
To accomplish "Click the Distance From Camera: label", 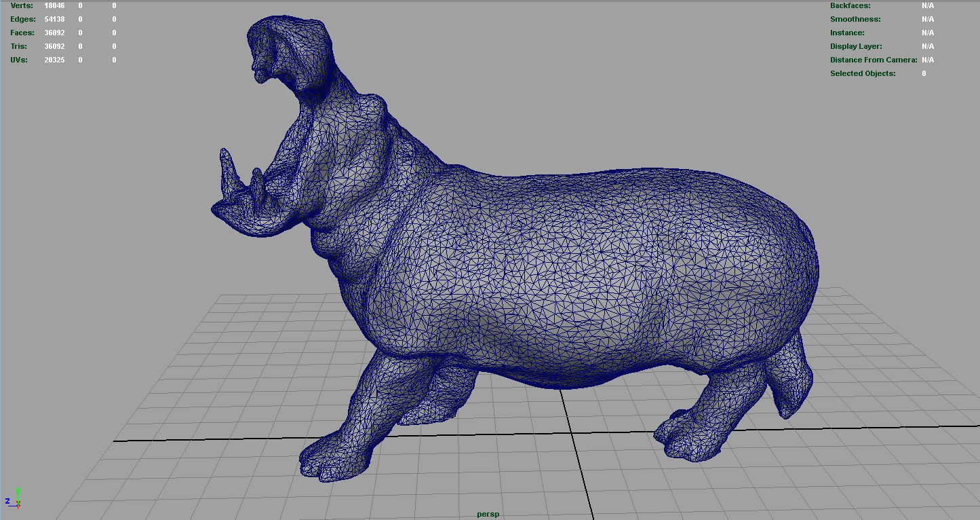I will coord(874,60).
